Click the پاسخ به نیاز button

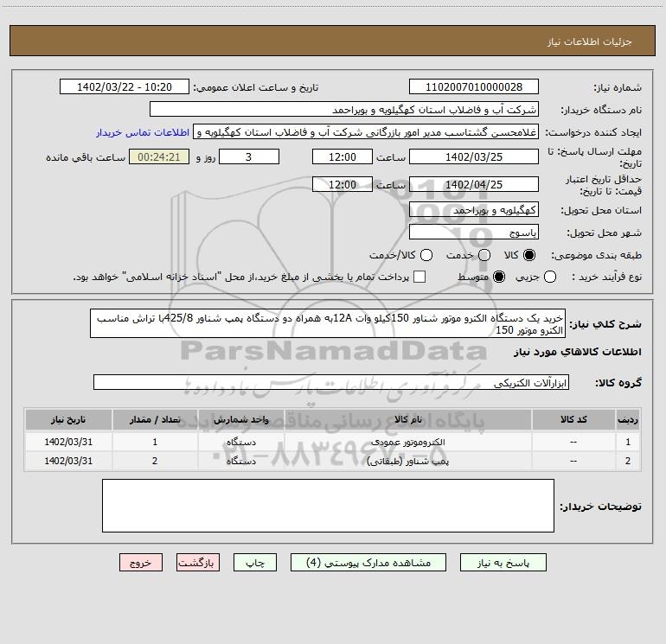pos(503,563)
